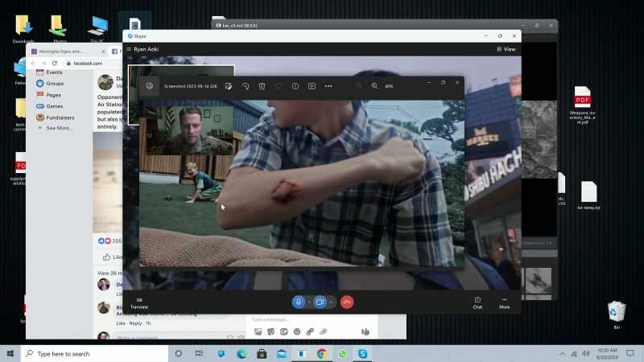This screenshot has height=362, width=644.
Task: Expand See More in Facebook sidebar
Action: tap(56, 128)
